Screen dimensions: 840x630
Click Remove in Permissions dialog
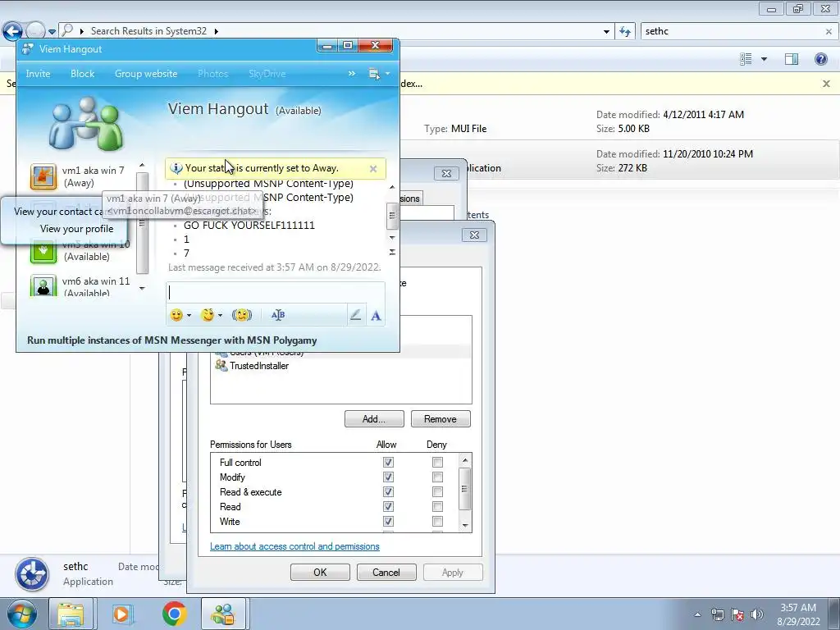pyautogui.click(x=441, y=419)
